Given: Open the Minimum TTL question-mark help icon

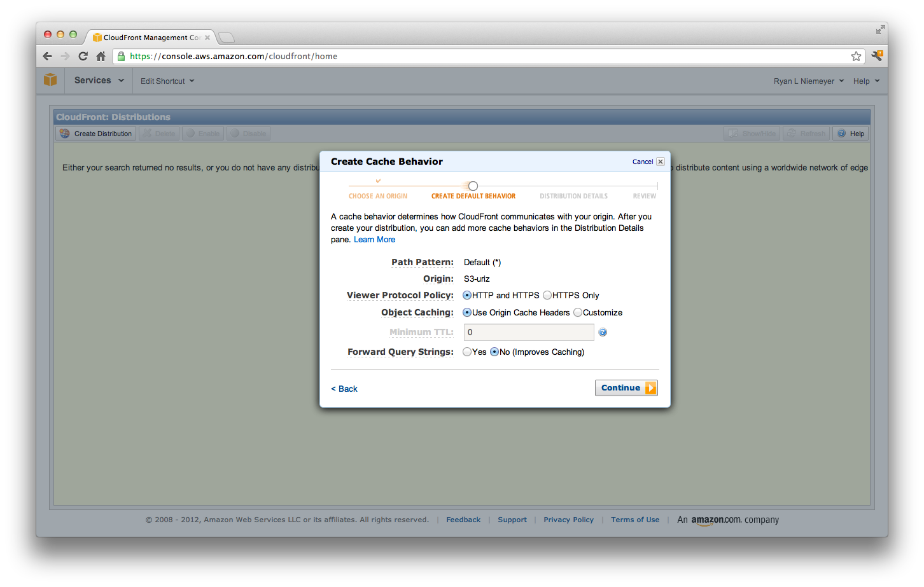Looking at the screenshot, I should click(x=602, y=332).
